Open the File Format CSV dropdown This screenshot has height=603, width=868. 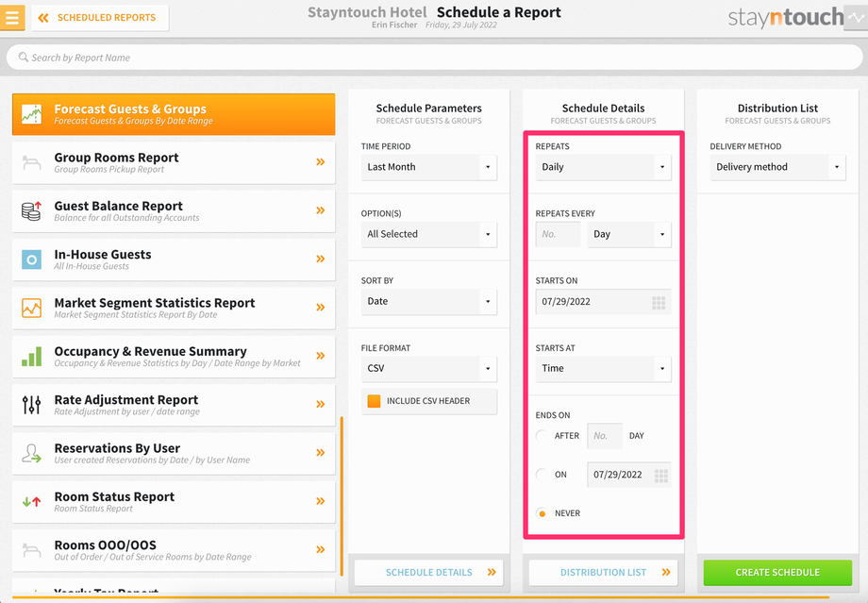tap(429, 369)
